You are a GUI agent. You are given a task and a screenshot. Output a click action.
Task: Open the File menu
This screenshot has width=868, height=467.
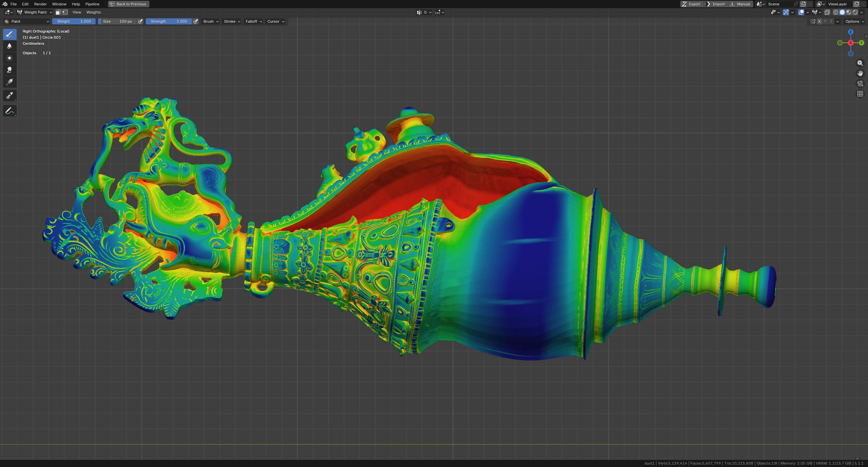click(14, 4)
